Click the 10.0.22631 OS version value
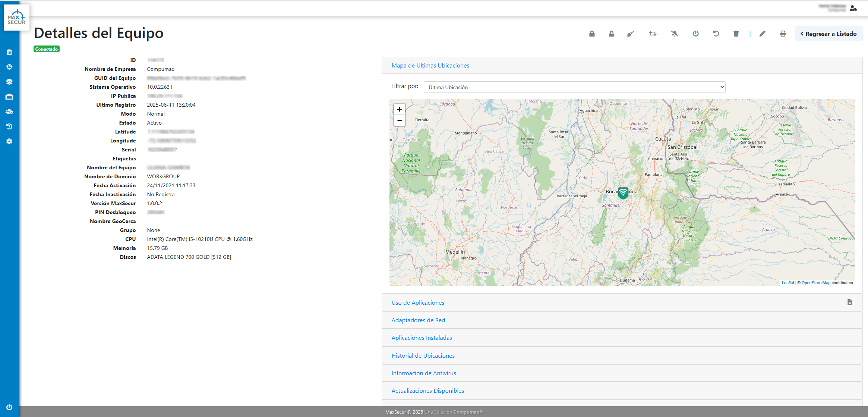The height and width of the screenshot is (417, 868). 160,87
